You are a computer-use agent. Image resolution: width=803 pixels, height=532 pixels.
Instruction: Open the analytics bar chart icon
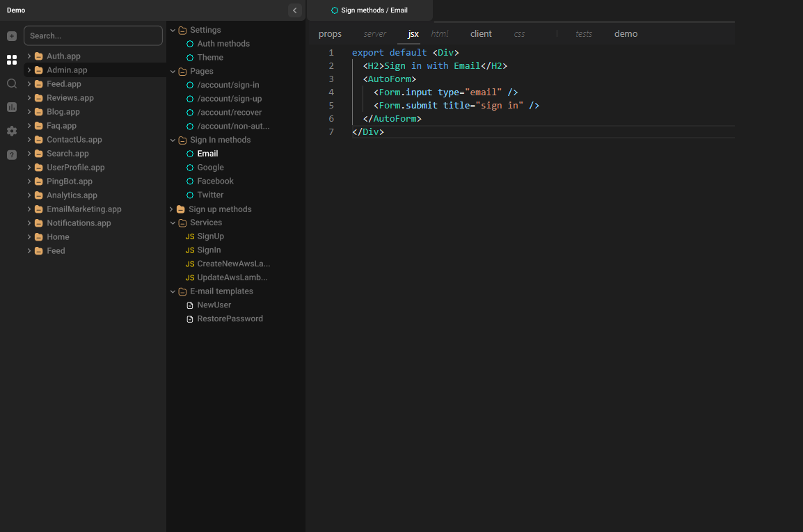click(x=11, y=107)
